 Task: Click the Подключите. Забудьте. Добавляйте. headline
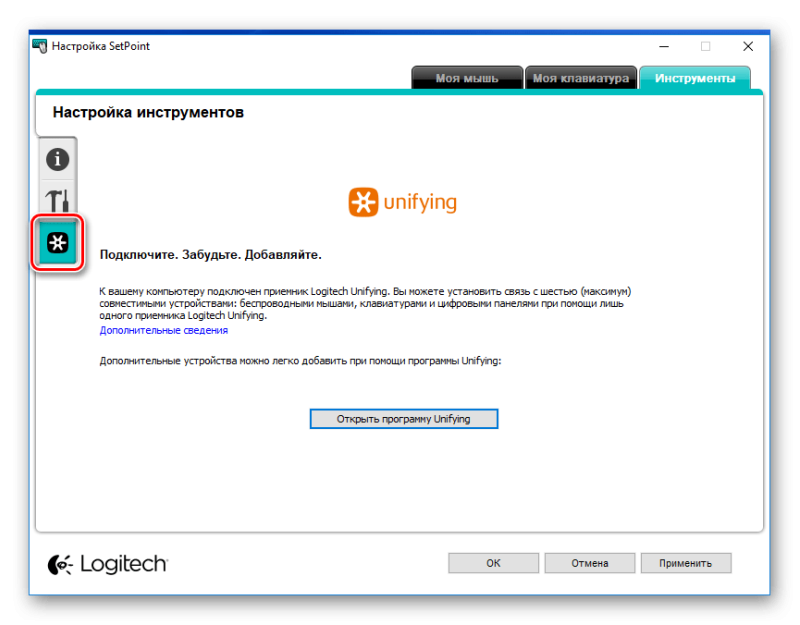point(210,255)
